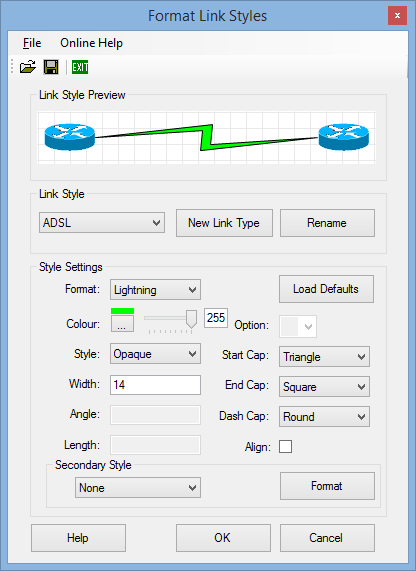Image resolution: width=416 pixels, height=571 pixels.
Task: Expand the Start Cap Triangle dropdown
Action: [x=324, y=357]
